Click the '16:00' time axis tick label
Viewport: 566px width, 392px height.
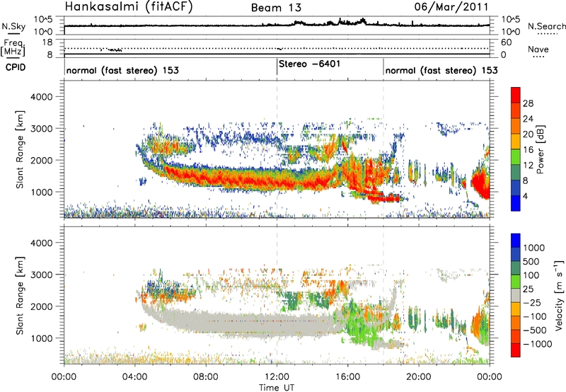pyautogui.click(x=347, y=377)
